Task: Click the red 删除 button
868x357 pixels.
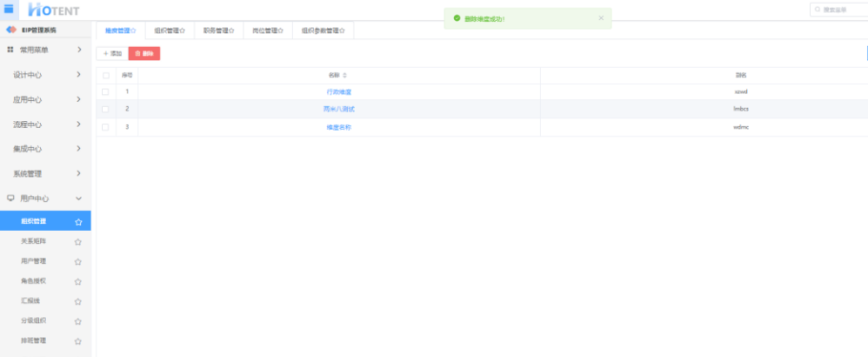Action: (144, 54)
